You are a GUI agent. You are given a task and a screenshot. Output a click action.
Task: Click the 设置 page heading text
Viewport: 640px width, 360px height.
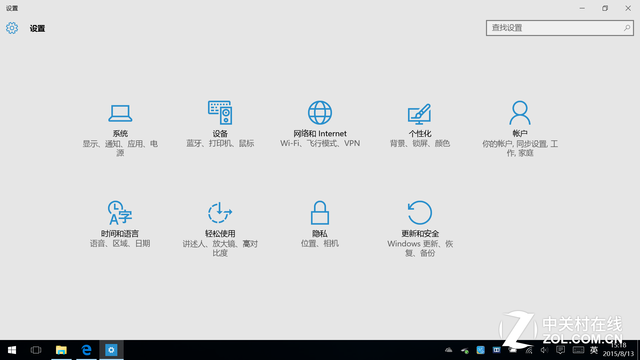point(37,28)
